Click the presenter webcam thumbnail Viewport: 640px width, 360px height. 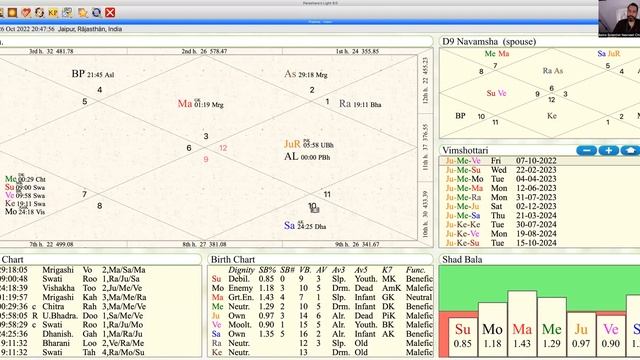click(x=619, y=18)
